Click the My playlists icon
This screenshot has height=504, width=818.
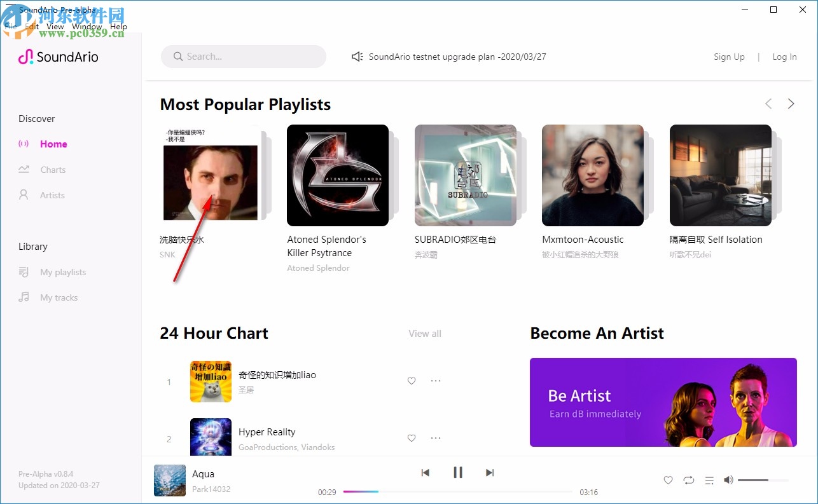[24, 272]
